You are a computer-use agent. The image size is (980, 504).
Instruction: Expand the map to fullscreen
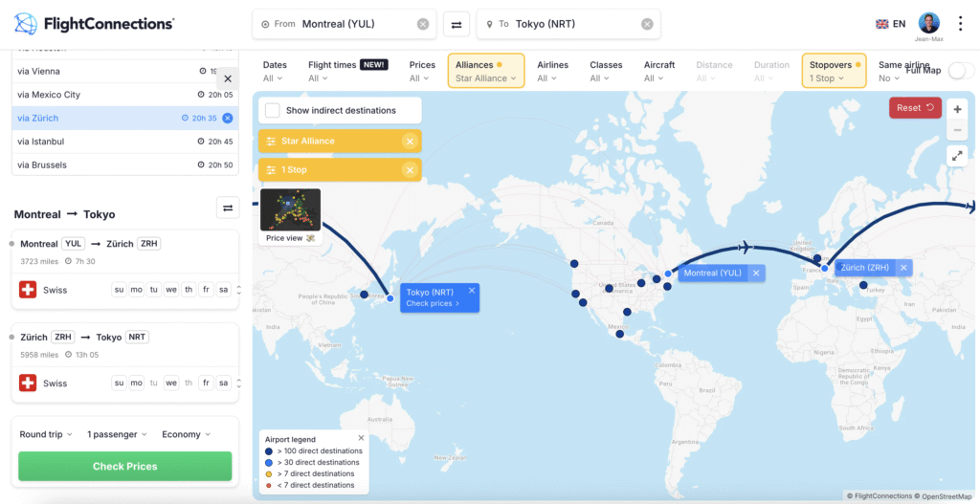click(958, 156)
